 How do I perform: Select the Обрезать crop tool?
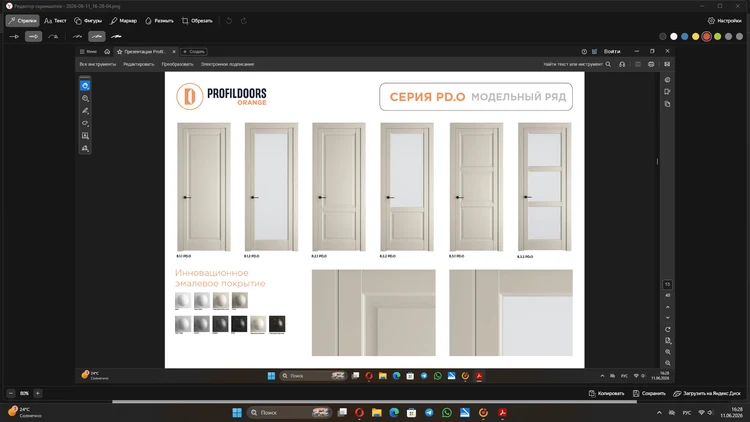[197, 21]
